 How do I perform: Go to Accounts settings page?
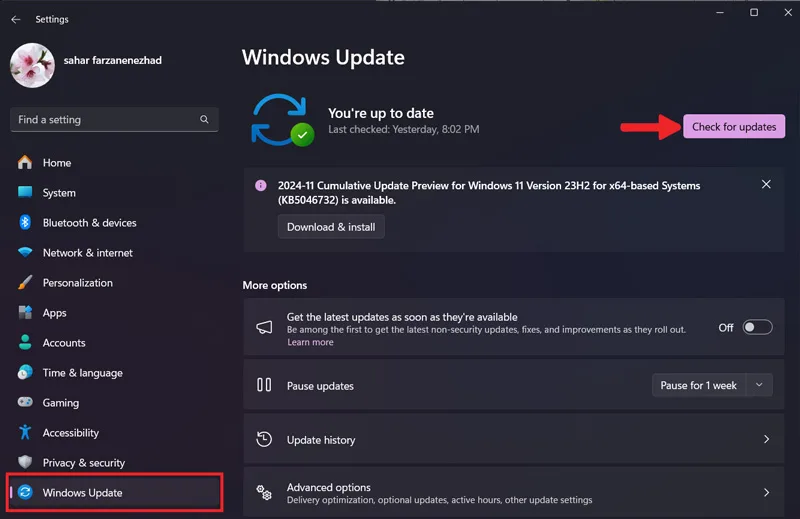(x=64, y=343)
